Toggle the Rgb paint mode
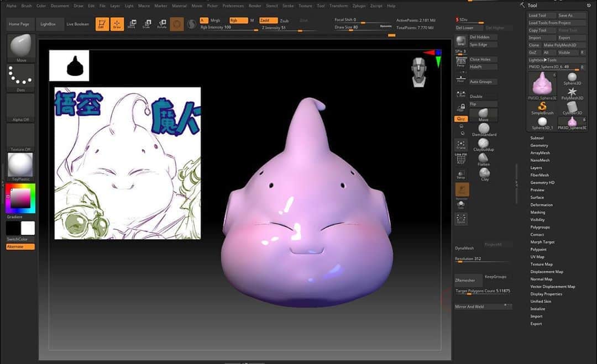Image resolution: width=597 pixels, height=364 pixels. tap(238, 20)
